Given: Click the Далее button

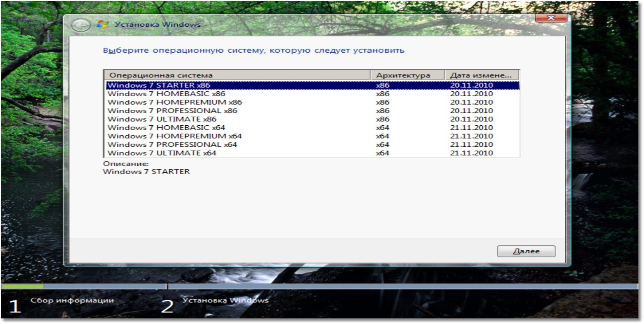Looking at the screenshot, I should click(526, 251).
